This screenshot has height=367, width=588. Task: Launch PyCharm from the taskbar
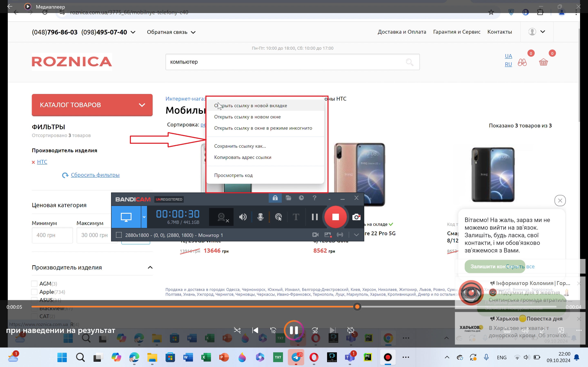pos(368,357)
